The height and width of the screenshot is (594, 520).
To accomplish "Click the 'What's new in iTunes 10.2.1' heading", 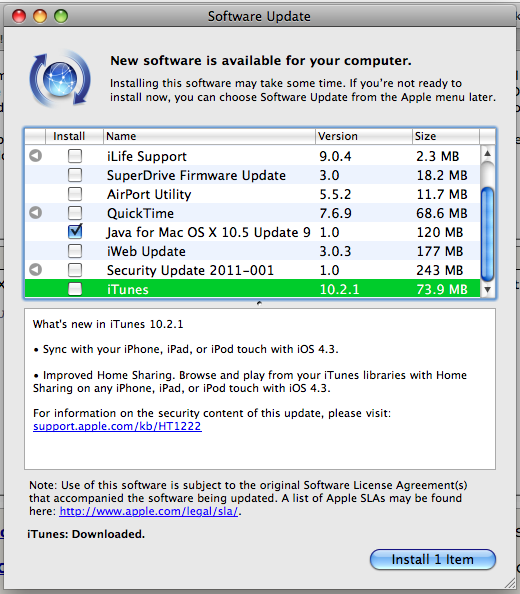I will click(x=108, y=324).
